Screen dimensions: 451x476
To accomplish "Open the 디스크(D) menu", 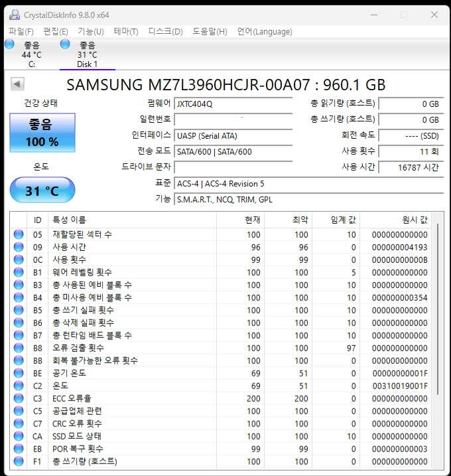I will click(165, 32).
